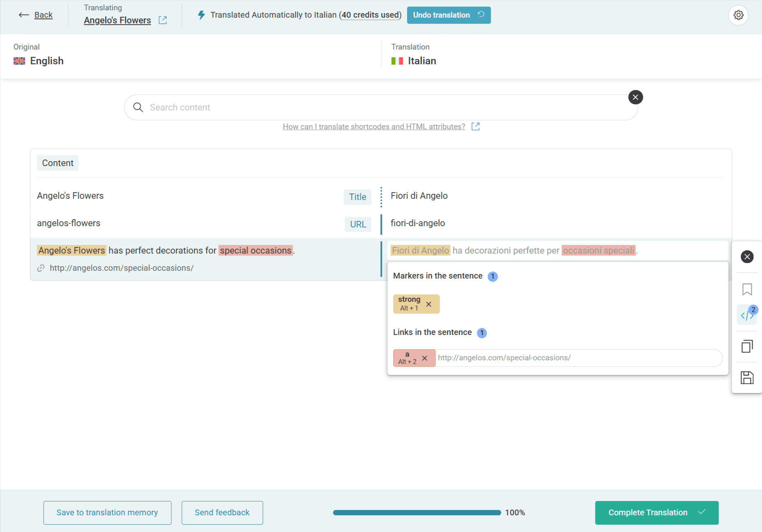
Task: Save the segment with the floppy disk icon
Action: pyautogui.click(x=747, y=377)
